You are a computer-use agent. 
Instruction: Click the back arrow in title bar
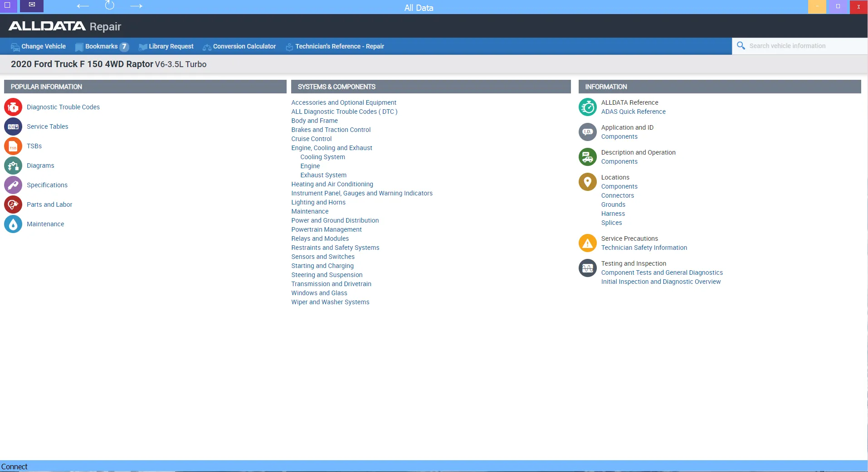point(83,6)
